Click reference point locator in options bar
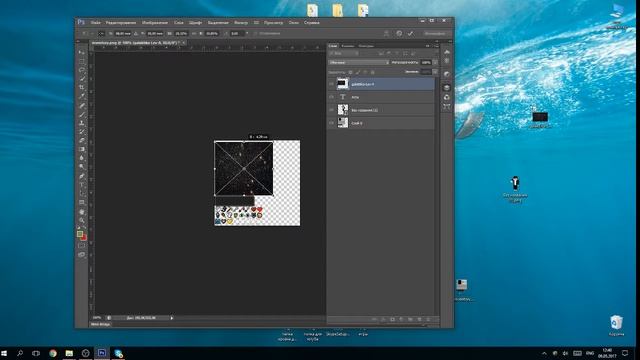This screenshot has width=640, height=360. (x=101, y=33)
